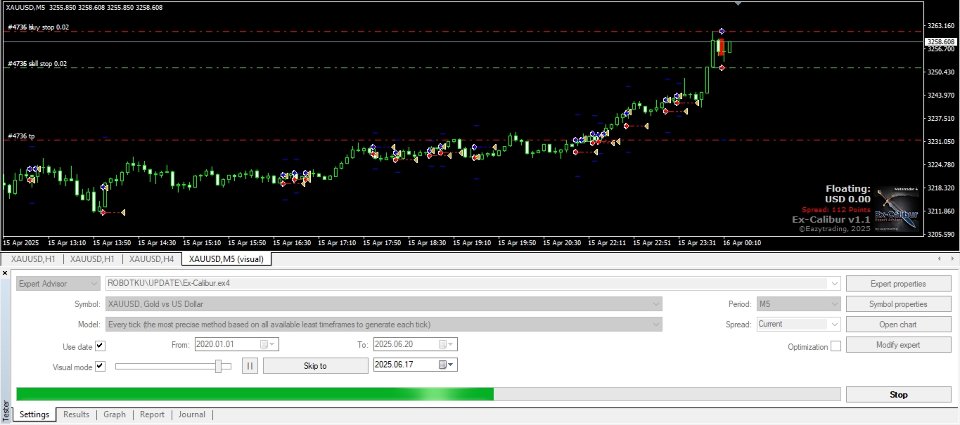Open the Skip to date picker 2025.06.17

click(x=447, y=365)
